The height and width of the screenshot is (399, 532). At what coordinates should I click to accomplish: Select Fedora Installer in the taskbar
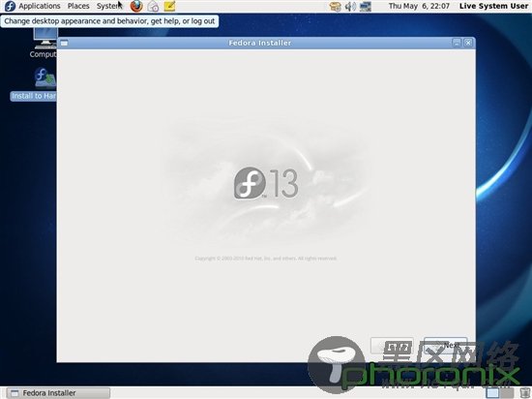click(x=58, y=393)
